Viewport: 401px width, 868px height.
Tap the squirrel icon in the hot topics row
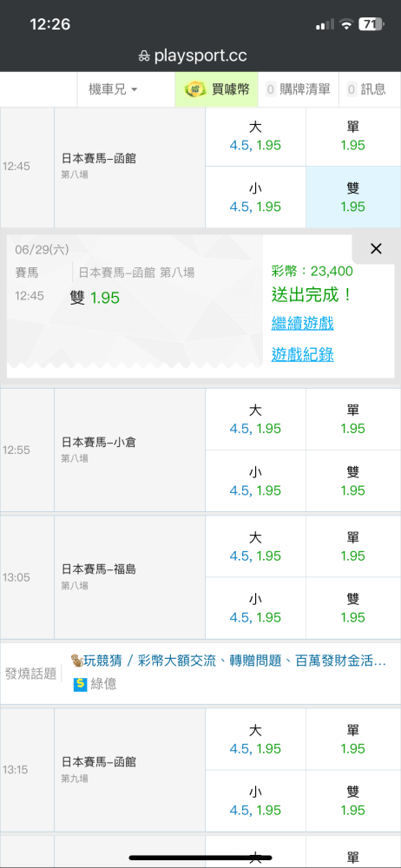[x=77, y=660]
